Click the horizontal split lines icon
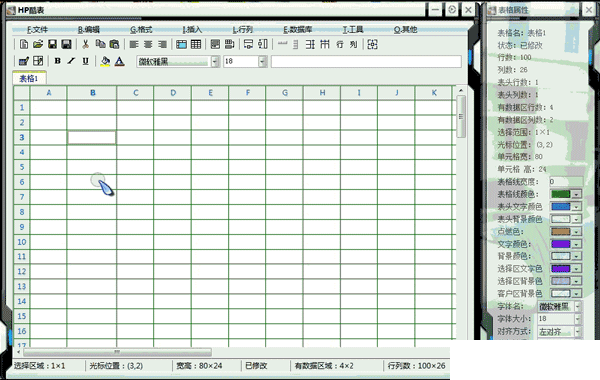This screenshot has width=600, height=380. tap(310, 44)
